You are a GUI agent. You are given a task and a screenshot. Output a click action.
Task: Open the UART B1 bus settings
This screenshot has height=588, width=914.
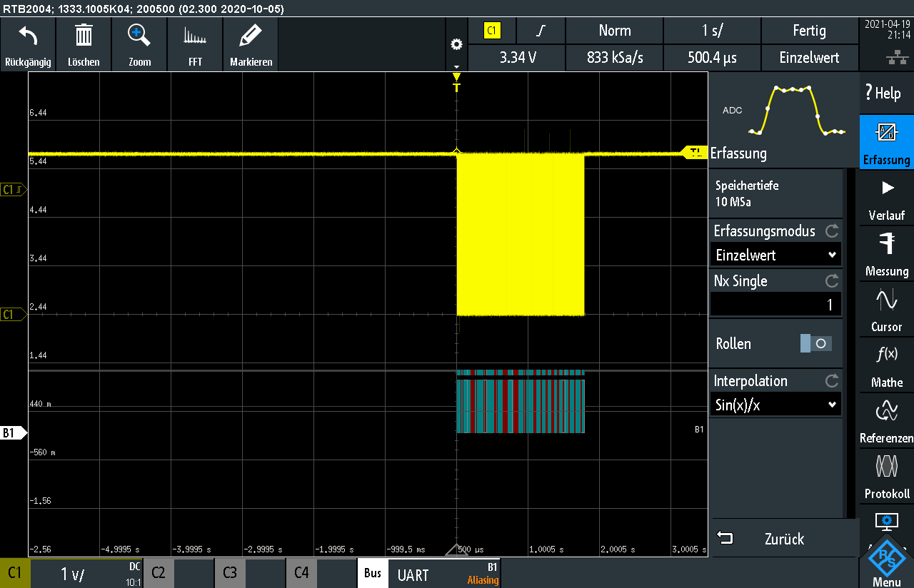coord(444,574)
